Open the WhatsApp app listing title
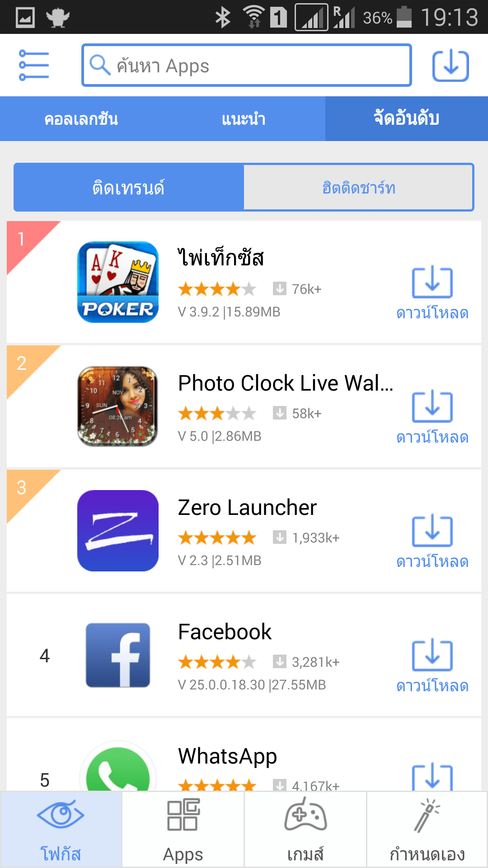Viewport: 488px width, 868px height. coord(227,756)
